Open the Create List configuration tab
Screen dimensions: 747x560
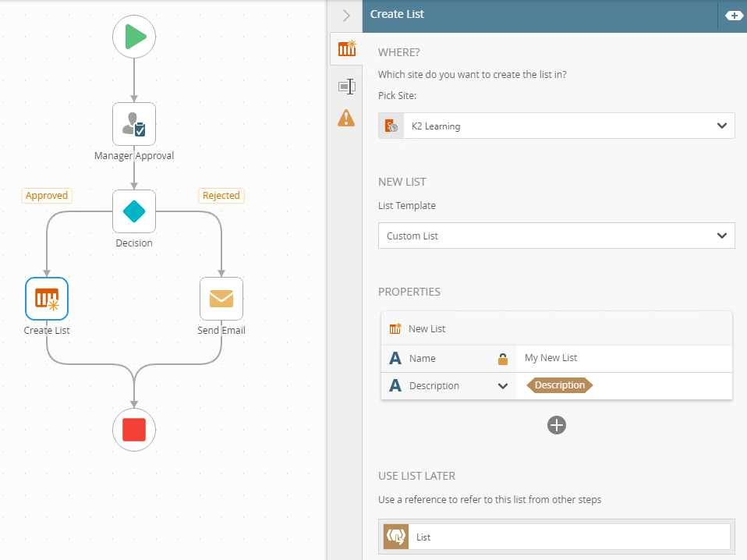pyautogui.click(x=346, y=49)
